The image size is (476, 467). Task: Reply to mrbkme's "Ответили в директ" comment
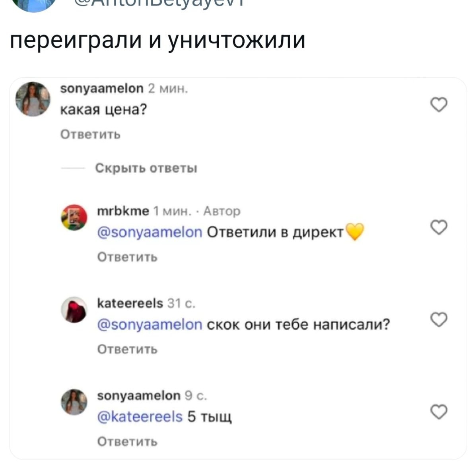point(128,257)
